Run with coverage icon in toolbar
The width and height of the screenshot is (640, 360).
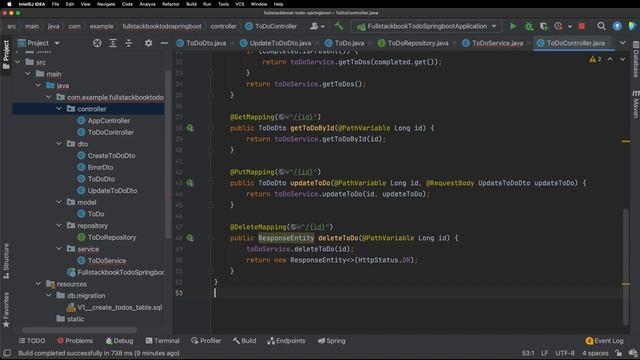[543, 26]
